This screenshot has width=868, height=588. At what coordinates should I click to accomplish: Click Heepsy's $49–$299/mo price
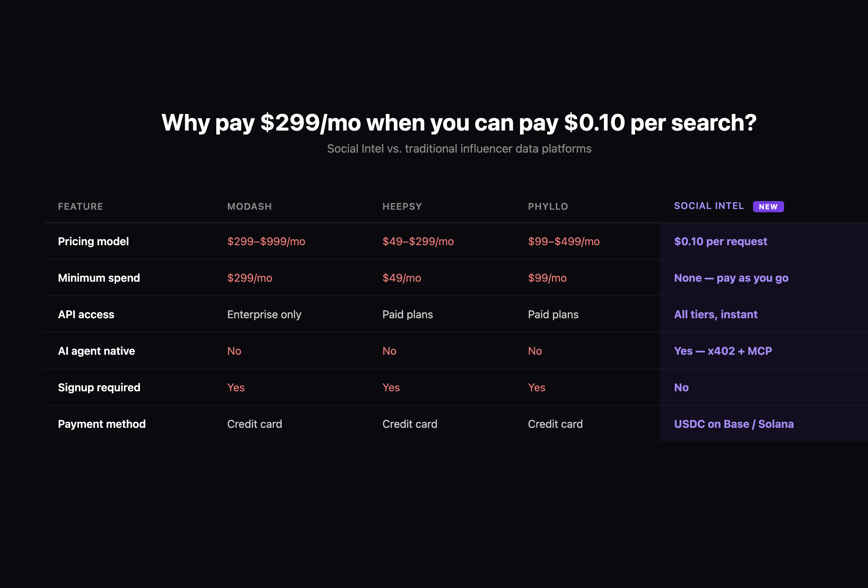tap(418, 241)
